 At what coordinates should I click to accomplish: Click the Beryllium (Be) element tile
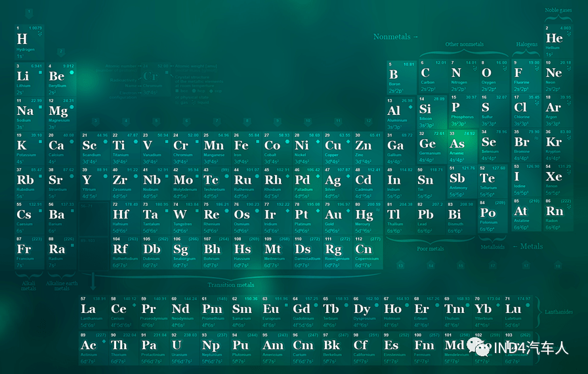coord(61,79)
